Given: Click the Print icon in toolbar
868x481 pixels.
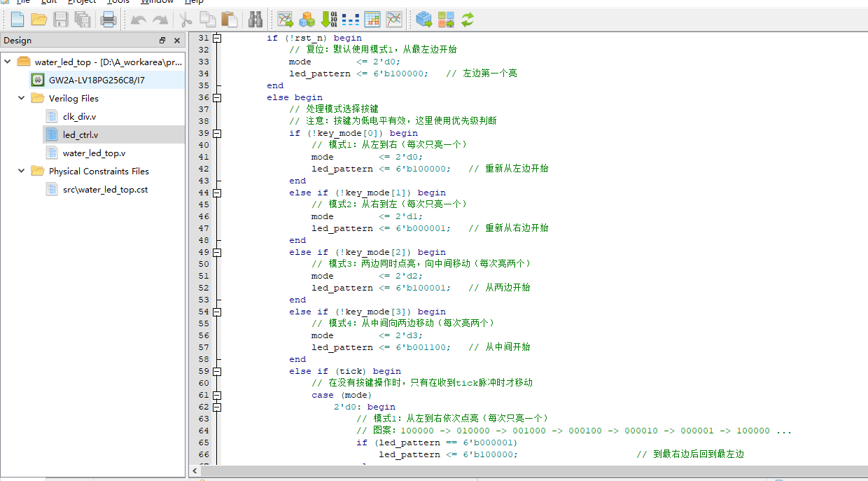Looking at the screenshot, I should [108, 20].
